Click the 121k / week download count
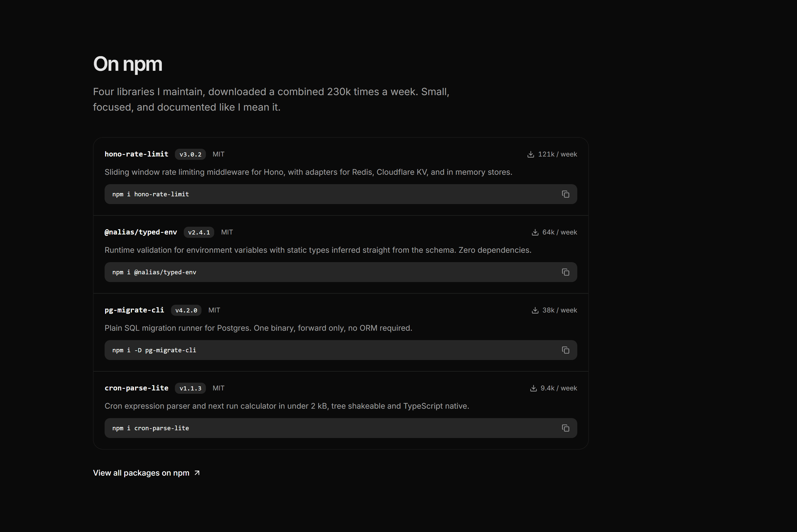The height and width of the screenshot is (532, 797). tap(558, 154)
